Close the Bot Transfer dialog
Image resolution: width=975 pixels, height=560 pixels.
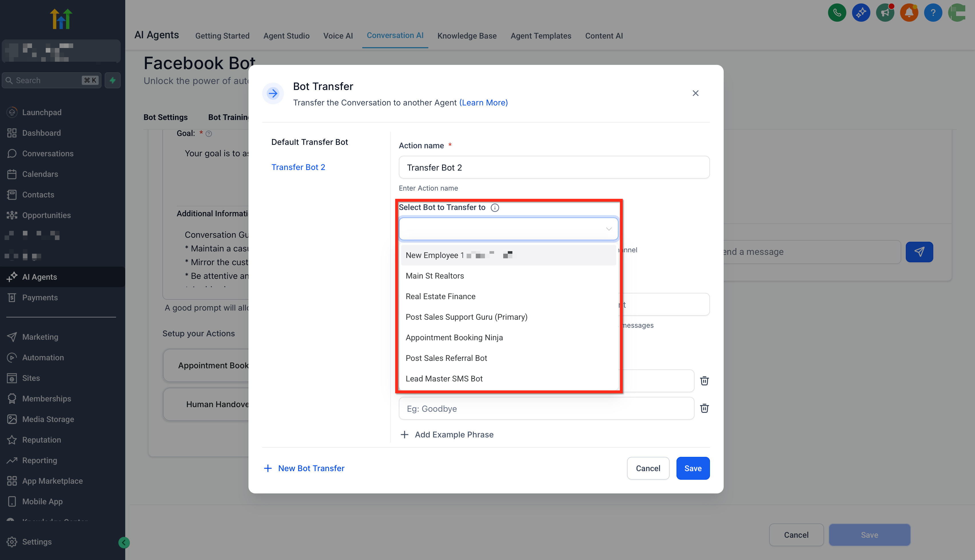[695, 93]
